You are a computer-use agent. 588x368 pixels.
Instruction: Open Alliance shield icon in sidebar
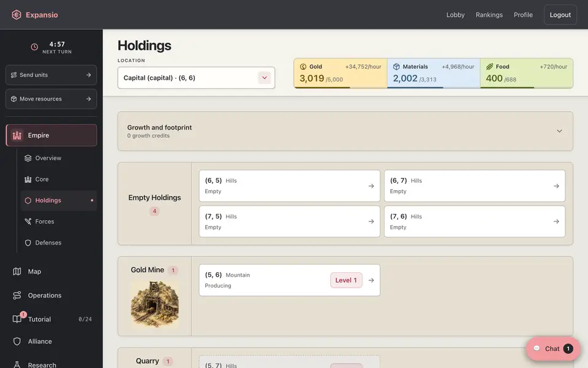click(x=17, y=342)
